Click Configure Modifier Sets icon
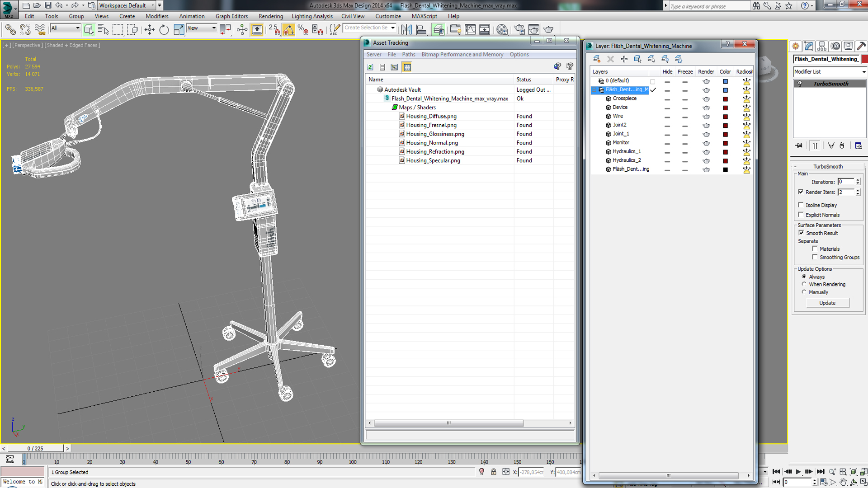The width and height of the screenshot is (868, 488). 859,145
